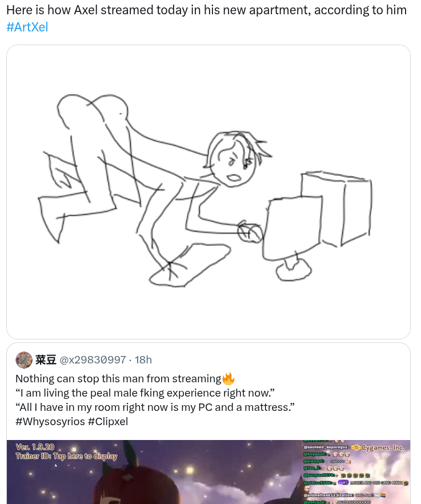Visit the @x29830997 handle
The image size is (421, 504).
point(93,359)
